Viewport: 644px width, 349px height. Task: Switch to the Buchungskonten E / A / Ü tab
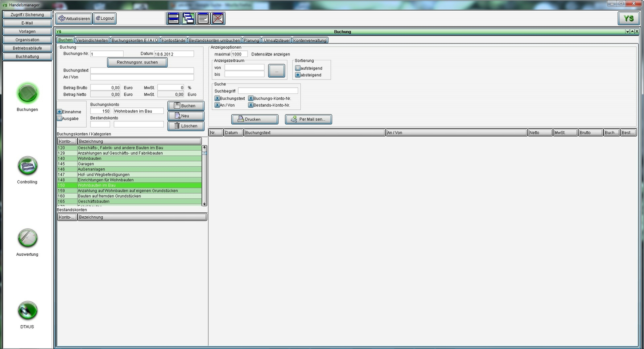point(135,40)
